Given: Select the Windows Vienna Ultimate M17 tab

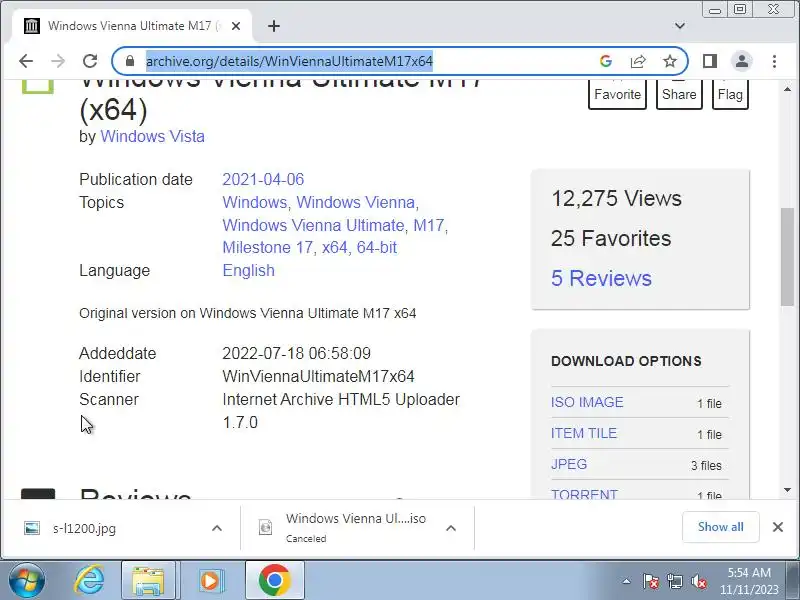Looking at the screenshot, I should coord(131,26).
